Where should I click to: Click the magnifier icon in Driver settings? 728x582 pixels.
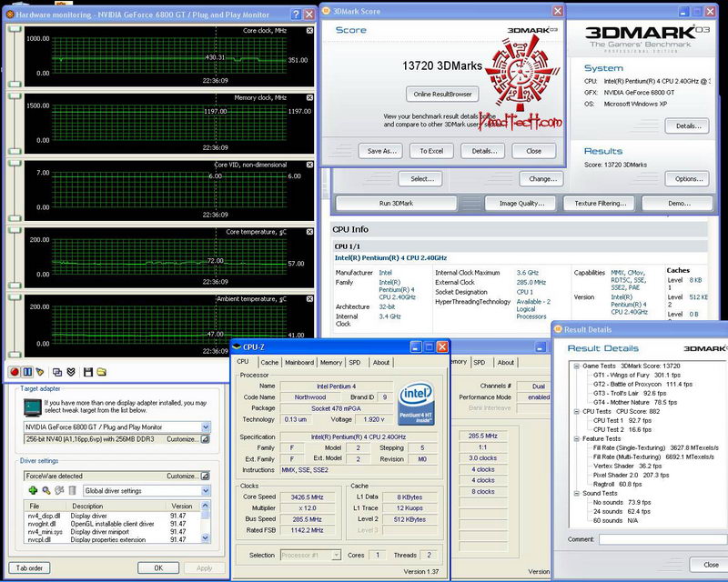[46, 490]
